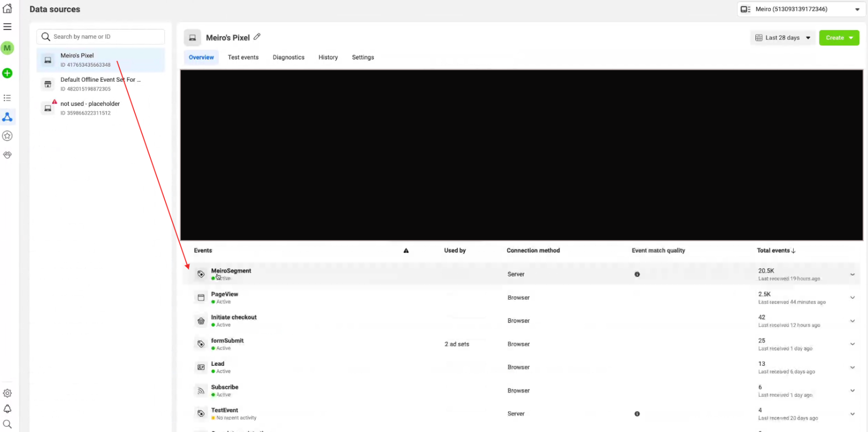Image resolution: width=868 pixels, height=432 pixels.
Task: Click the Initiate checkout basket icon
Action: (x=201, y=321)
